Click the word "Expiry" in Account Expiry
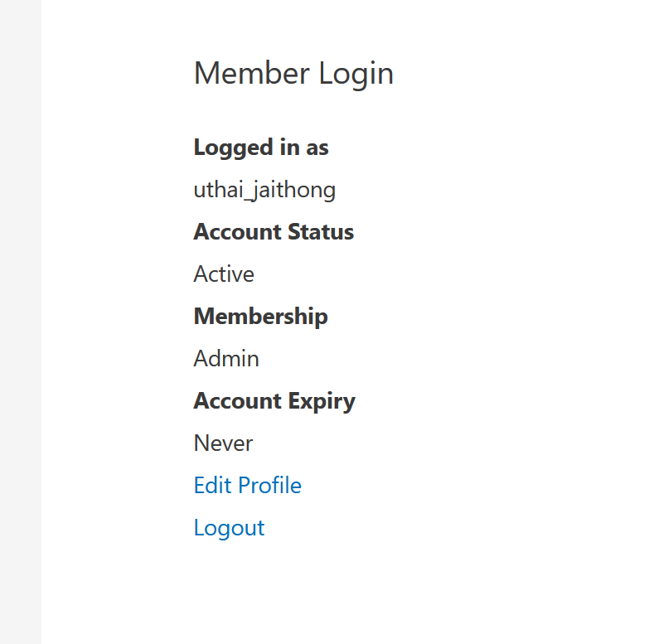The image size is (649, 644). [x=321, y=402]
